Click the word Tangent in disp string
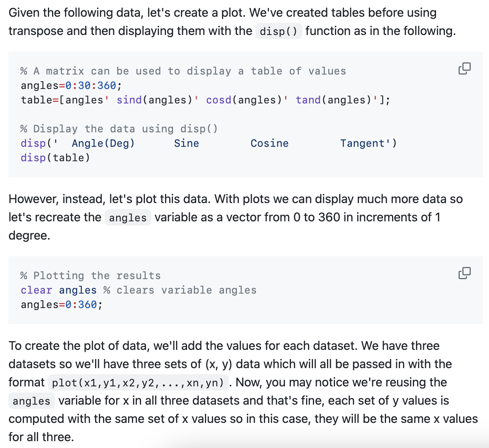 pyautogui.click(x=362, y=143)
